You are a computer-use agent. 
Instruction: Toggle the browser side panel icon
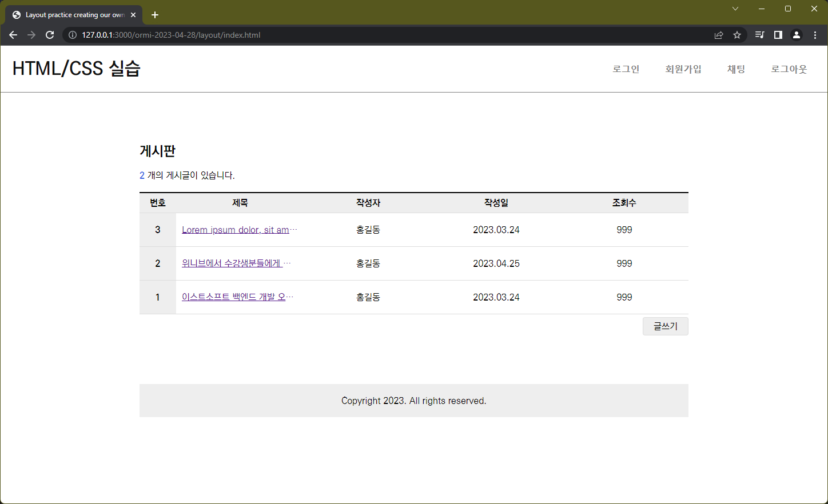(x=778, y=35)
